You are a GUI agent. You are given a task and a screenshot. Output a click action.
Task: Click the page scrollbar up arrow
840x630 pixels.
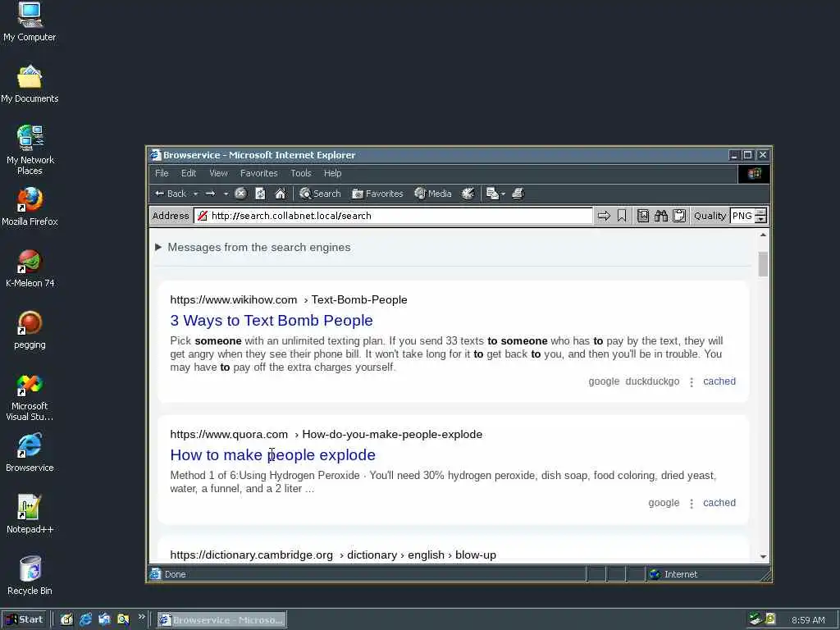point(763,235)
